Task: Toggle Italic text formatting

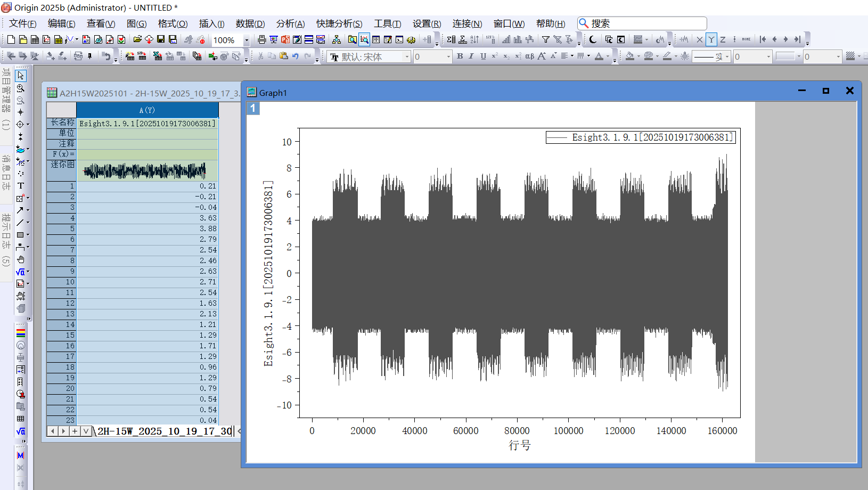Action: (471, 56)
